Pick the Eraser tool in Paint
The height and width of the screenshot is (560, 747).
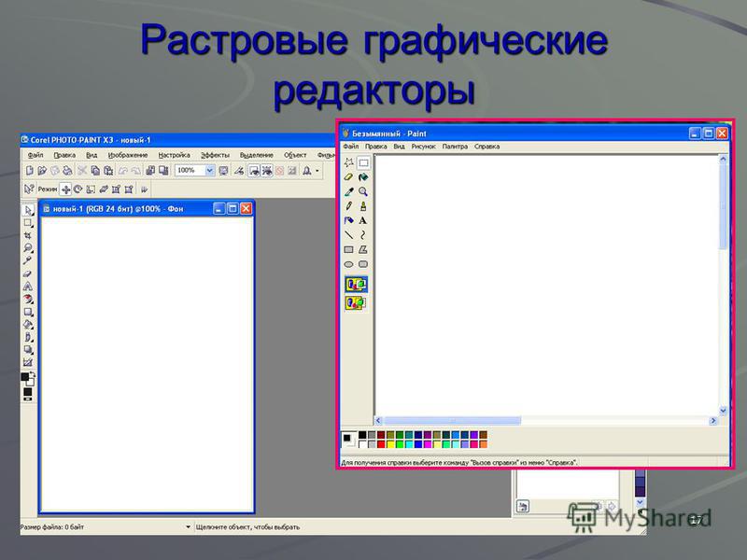(348, 177)
